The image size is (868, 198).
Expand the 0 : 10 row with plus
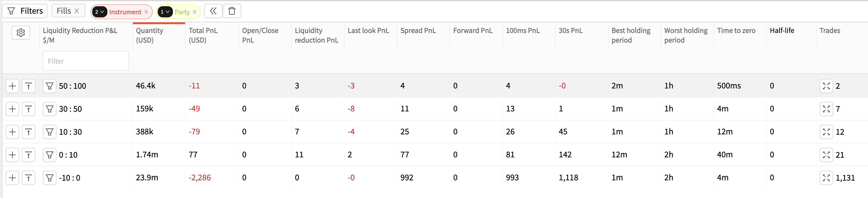click(x=12, y=155)
